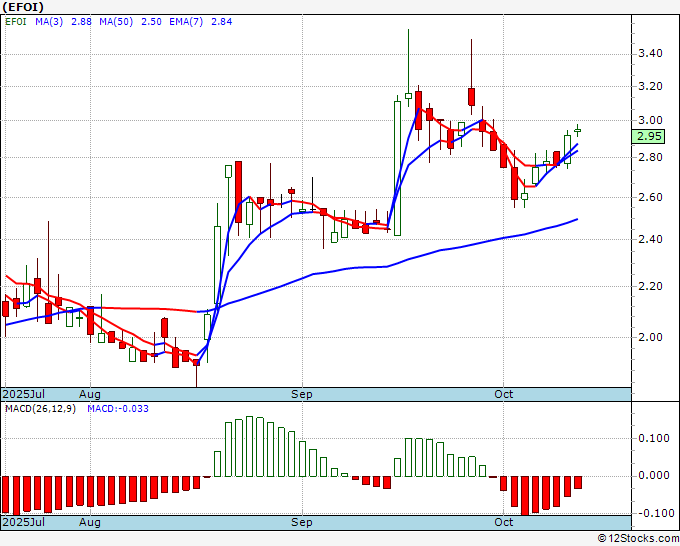Viewport: 680px width, 546px height.
Task: Click the MACD:-0.033 value text
Action: [x=118, y=409]
